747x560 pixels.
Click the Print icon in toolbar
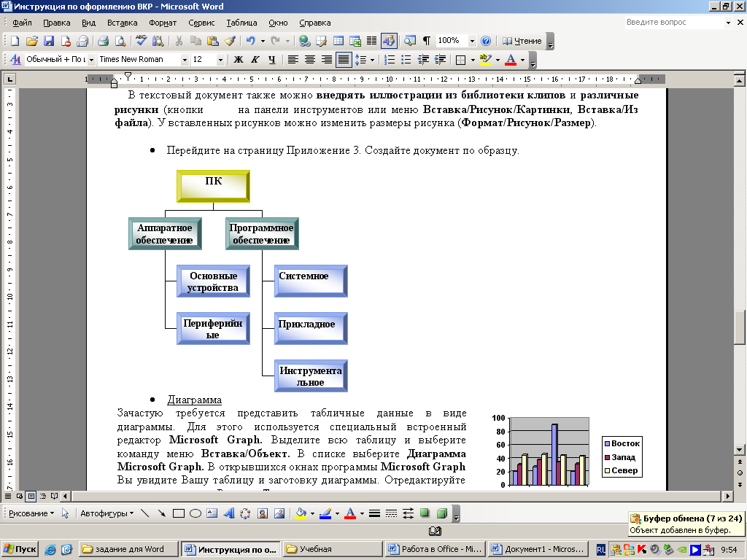pyautogui.click(x=103, y=41)
